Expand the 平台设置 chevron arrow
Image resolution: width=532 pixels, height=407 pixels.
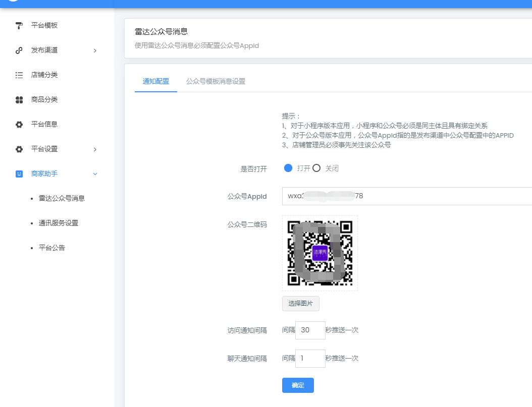coord(95,149)
